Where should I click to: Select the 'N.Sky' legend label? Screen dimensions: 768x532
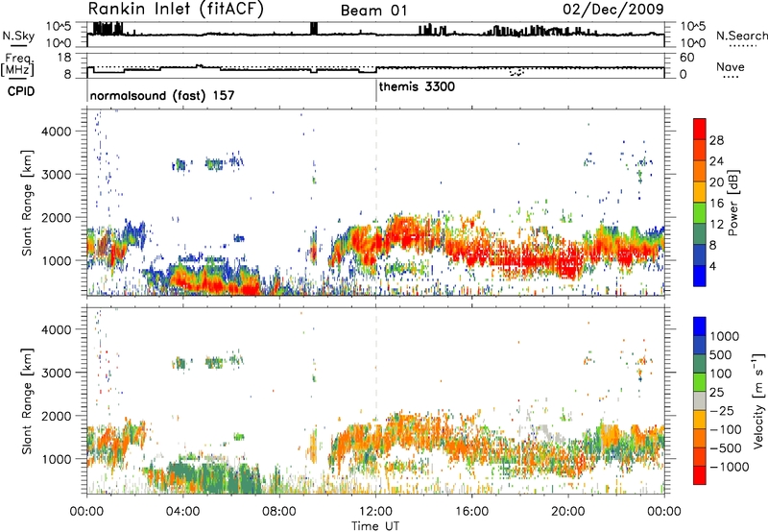coord(18,36)
